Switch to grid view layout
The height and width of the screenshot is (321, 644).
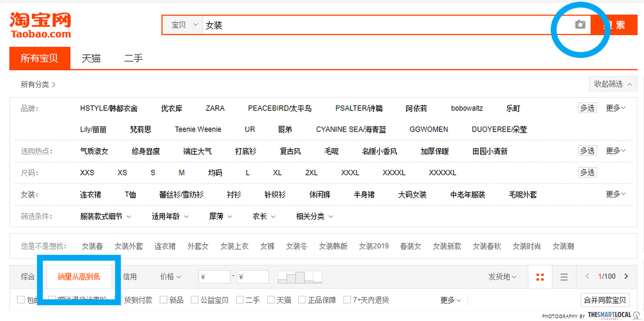click(x=540, y=277)
